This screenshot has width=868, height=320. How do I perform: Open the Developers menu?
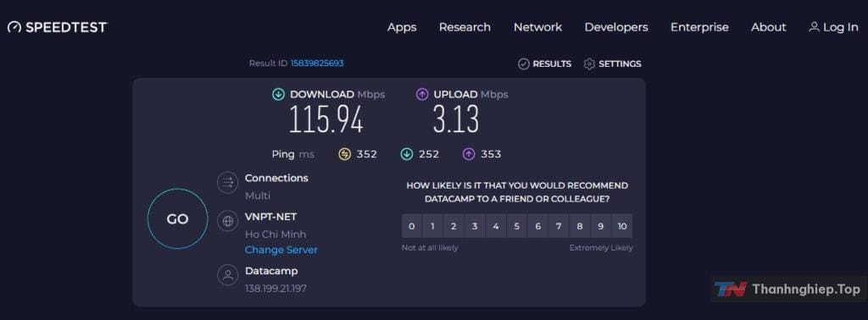pos(616,27)
